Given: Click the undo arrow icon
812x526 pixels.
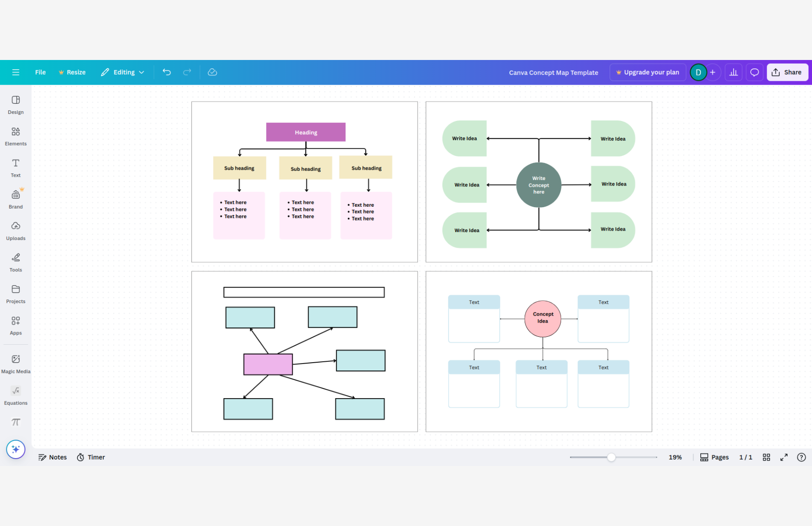Looking at the screenshot, I should pyautogui.click(x=167, y=72).
